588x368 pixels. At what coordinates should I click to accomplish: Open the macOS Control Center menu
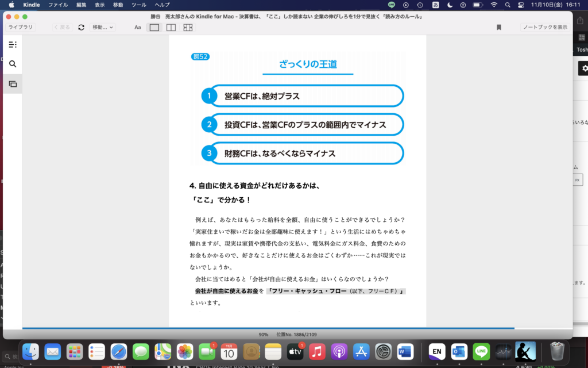521,5
